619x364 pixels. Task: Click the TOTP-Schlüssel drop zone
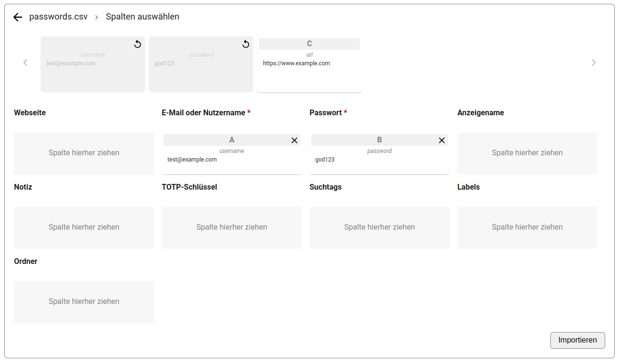[x=231, y=227]
